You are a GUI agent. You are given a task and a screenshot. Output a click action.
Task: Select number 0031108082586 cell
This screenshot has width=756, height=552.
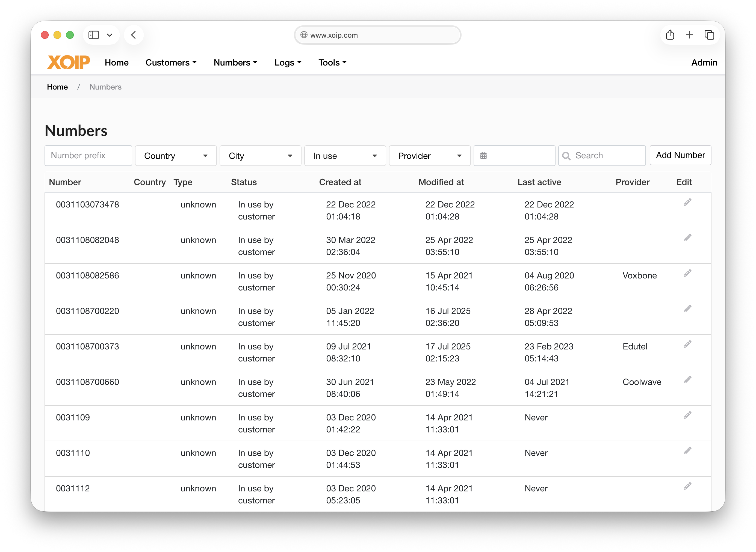click(87, 275)
